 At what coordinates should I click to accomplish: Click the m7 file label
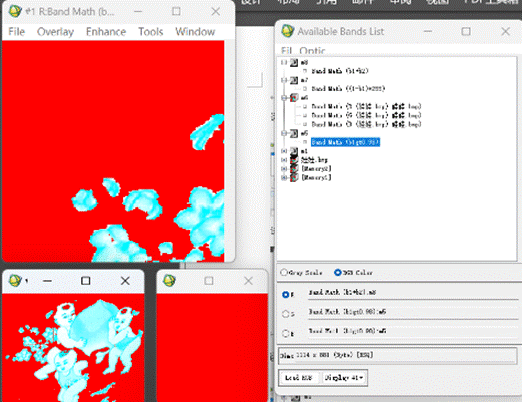304,80
